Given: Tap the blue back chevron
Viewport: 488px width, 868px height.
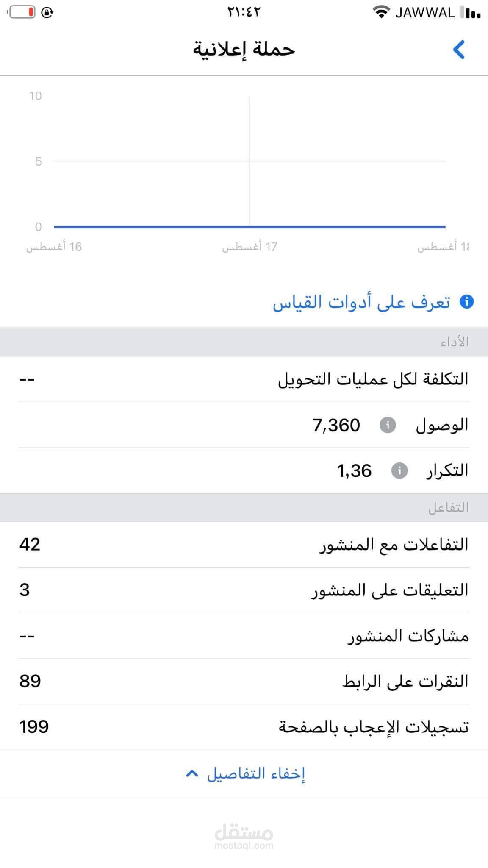Looking at the screenshot, I should [459, 50].
